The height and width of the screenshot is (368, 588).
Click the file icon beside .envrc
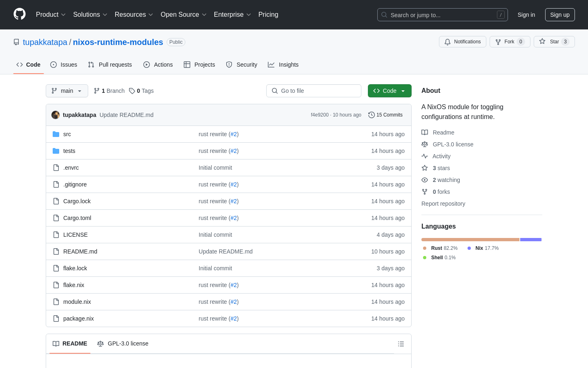pyautogui.click(x=56, y=168)
